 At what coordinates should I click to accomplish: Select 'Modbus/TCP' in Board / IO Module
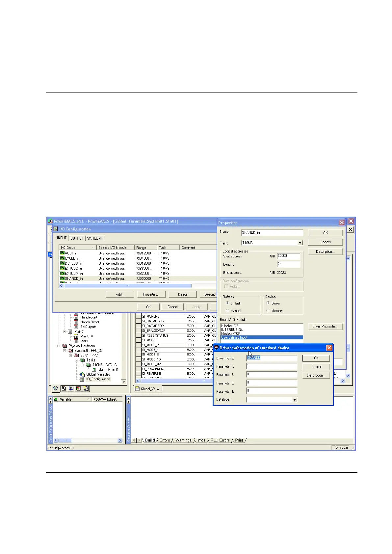pos(262,333)
